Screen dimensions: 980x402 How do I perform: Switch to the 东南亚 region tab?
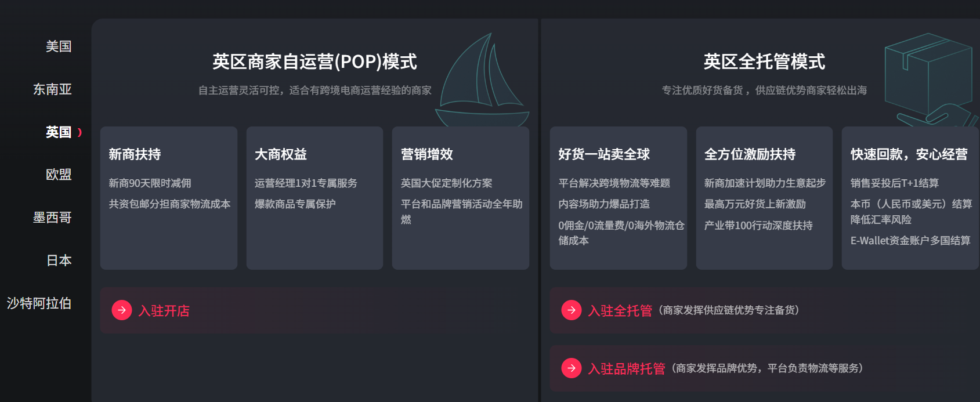[52, 89]
